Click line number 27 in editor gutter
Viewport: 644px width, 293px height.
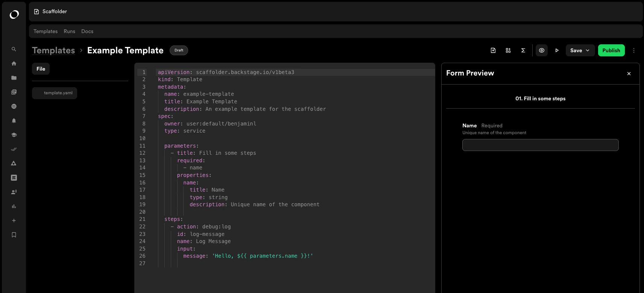coord(142,263)
